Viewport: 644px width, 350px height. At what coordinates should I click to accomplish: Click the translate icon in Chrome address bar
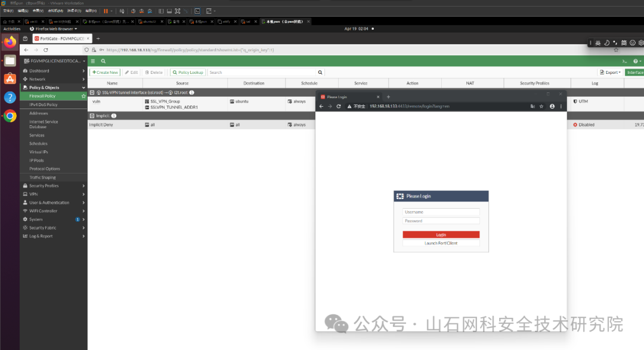(532, 106)
